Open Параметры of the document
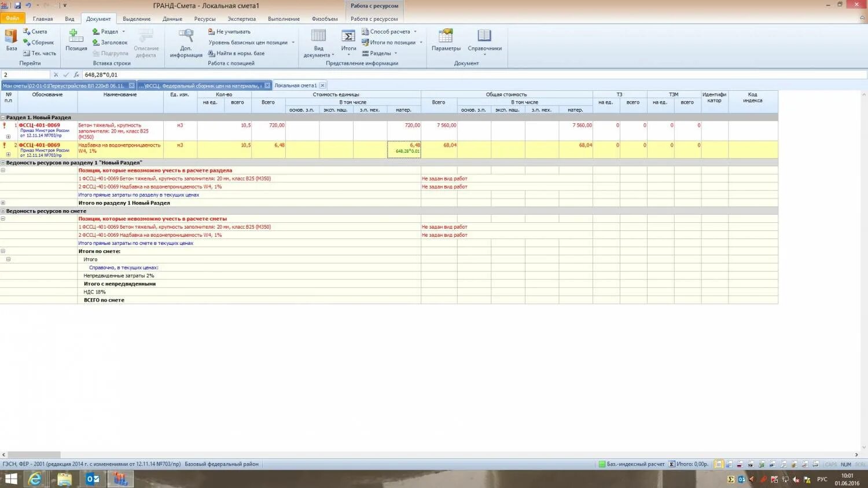Viewport: 868px width, 488px height. 446,41
